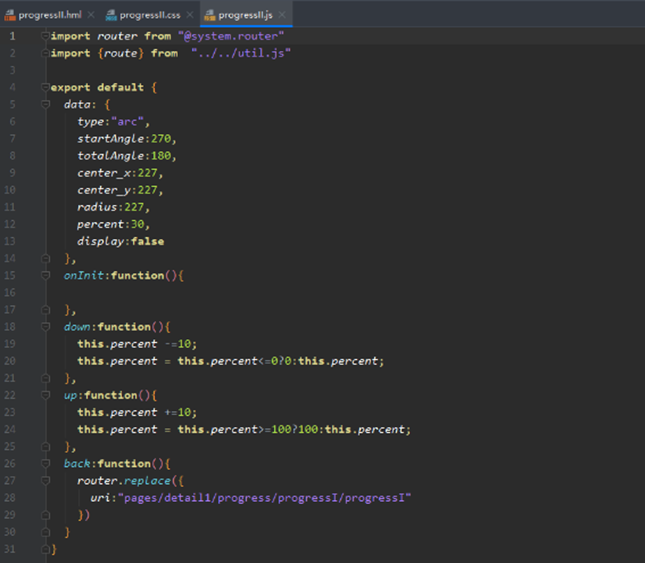The height and width of the screenshot is (563, 645).
Task: Click the up function name
Action: tap(70, 395)
